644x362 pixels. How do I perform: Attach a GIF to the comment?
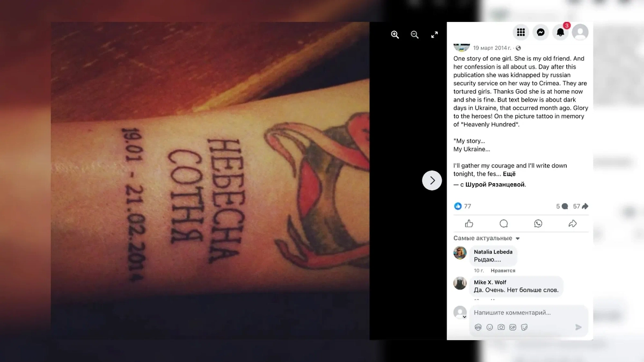(513, 327)
